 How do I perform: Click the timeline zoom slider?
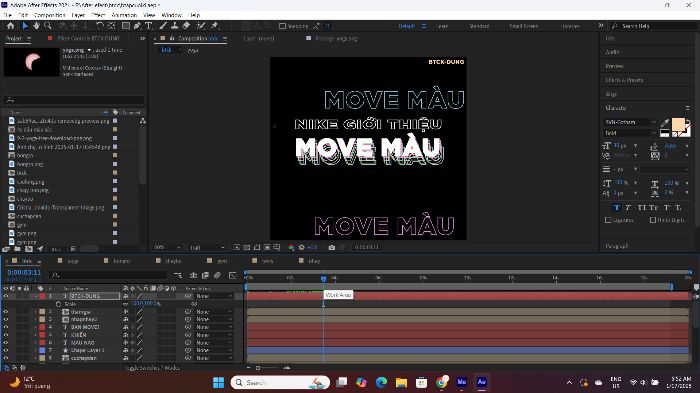[258, 368]
